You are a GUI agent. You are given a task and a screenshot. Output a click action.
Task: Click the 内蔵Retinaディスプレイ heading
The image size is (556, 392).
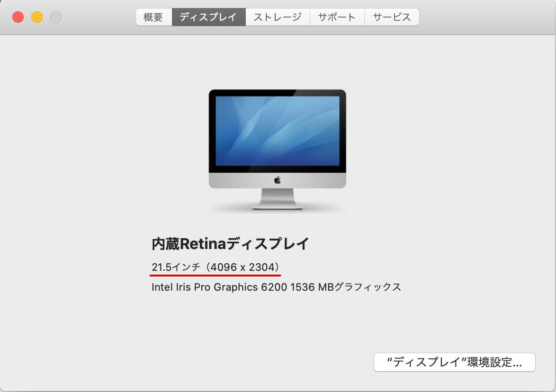[230, 244]
